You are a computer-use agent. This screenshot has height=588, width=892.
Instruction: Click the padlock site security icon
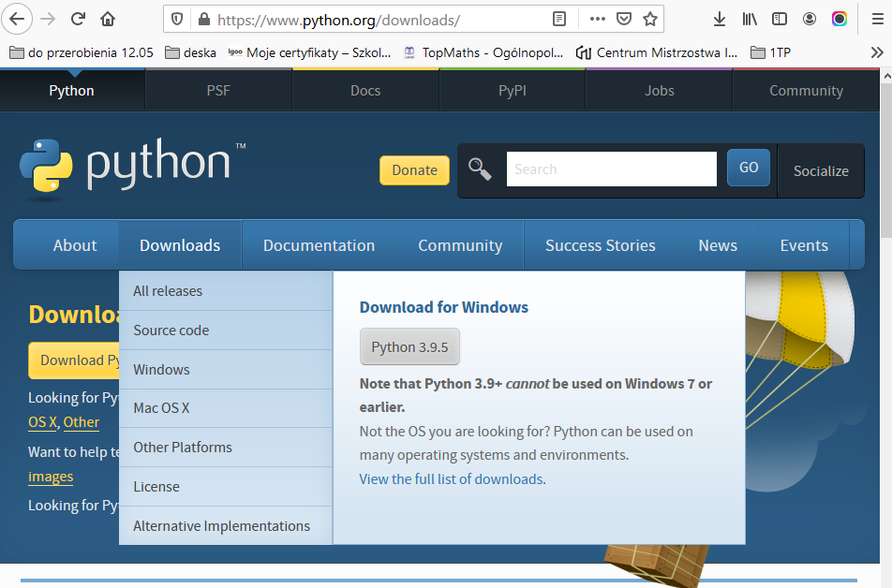click(203, 20)
